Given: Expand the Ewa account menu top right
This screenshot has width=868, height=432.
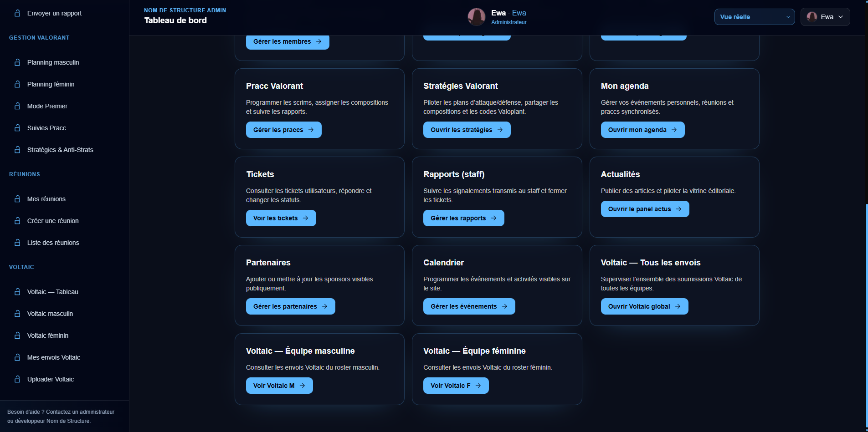Looking at the screenshot, I should (x=825, y=17).
